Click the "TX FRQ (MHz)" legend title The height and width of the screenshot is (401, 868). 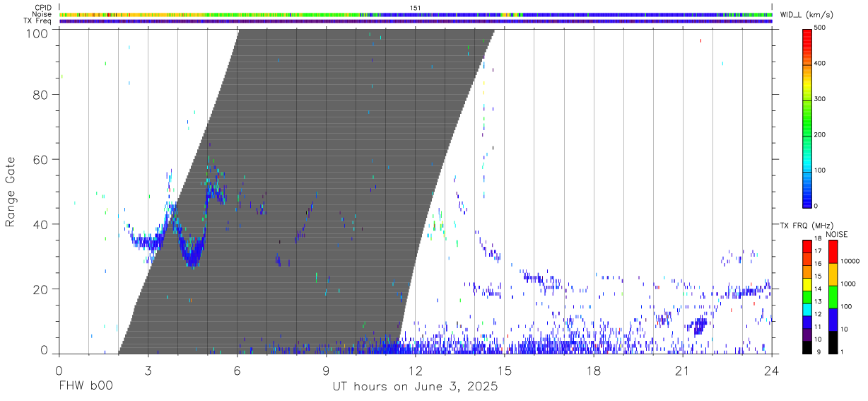coord(805,226)
